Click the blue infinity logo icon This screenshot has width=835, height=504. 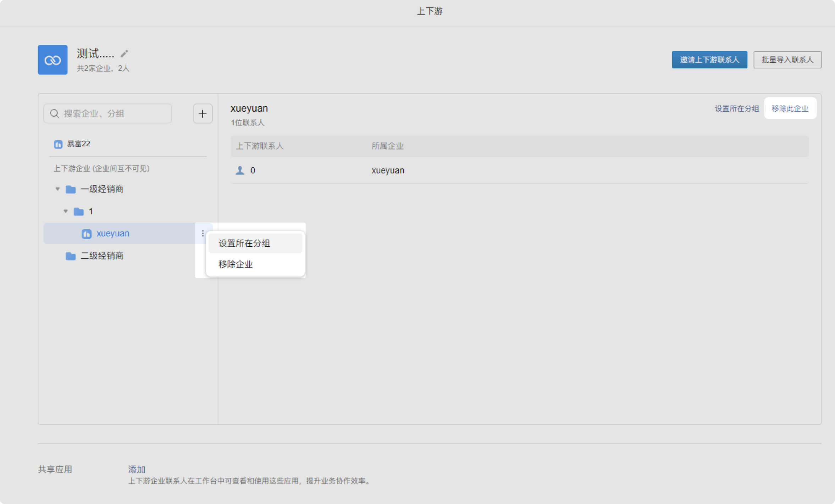pyautogui.click(x=52, y=60)
